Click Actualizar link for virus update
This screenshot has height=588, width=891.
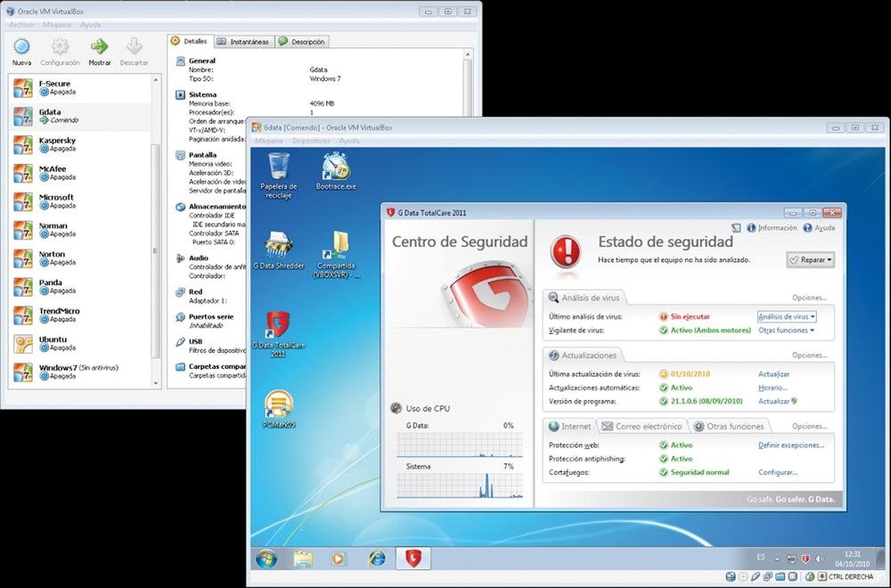[x=774, y=374]
